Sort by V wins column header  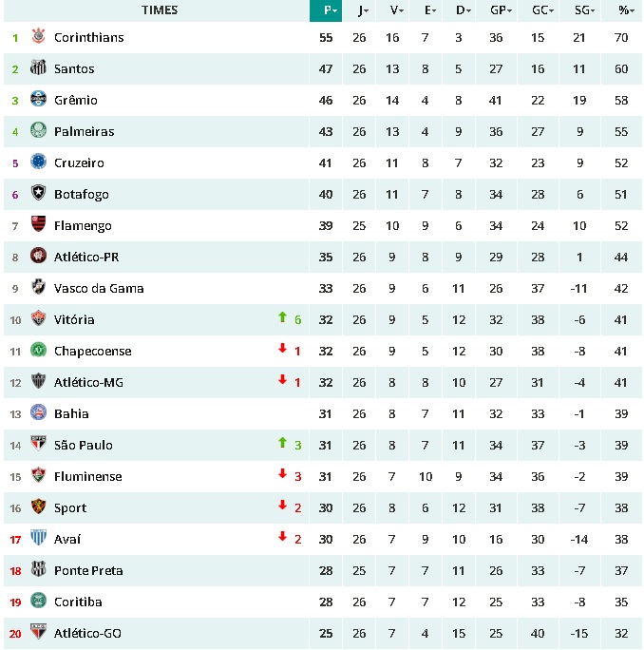[x=396, y=10]
